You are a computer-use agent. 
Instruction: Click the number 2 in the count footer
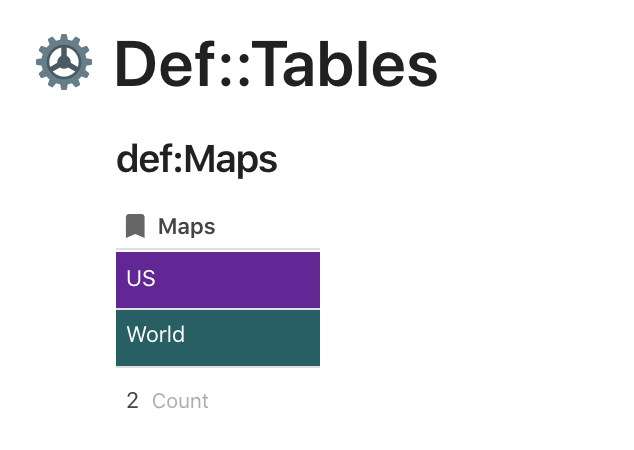(132, 401)
